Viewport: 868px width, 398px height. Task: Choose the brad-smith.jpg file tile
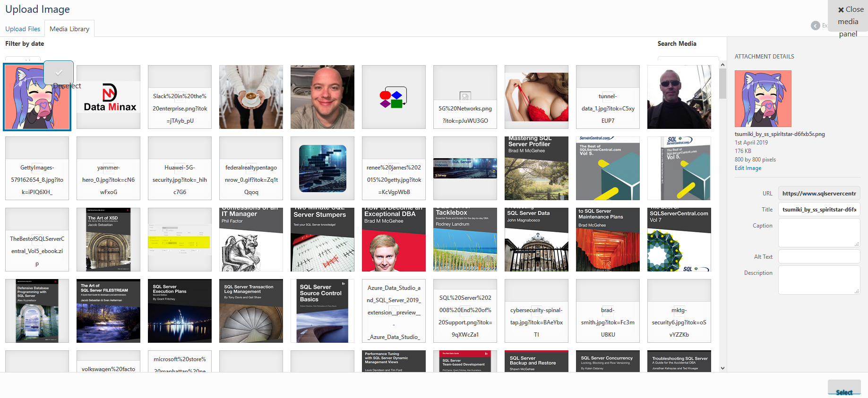[x=608, y=311]
